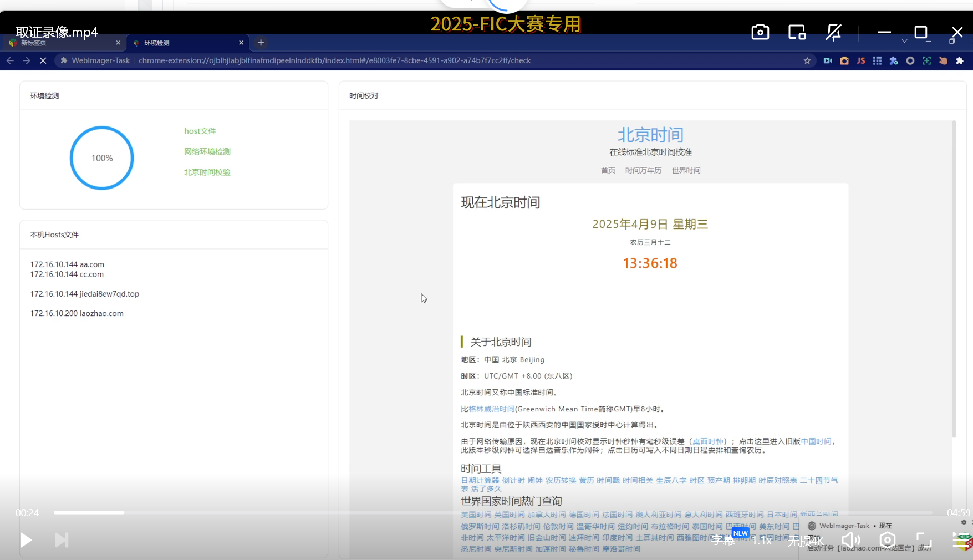Click the host文件 check item
Screen dimensions: 973x560
coord(200,131)
